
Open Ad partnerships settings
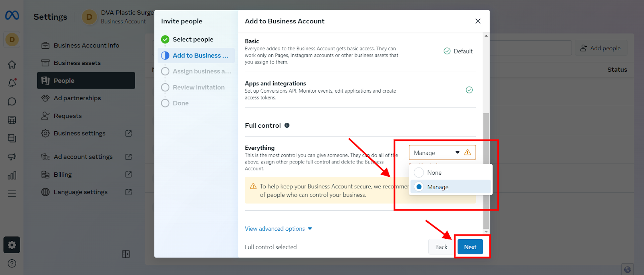[86, 98]
